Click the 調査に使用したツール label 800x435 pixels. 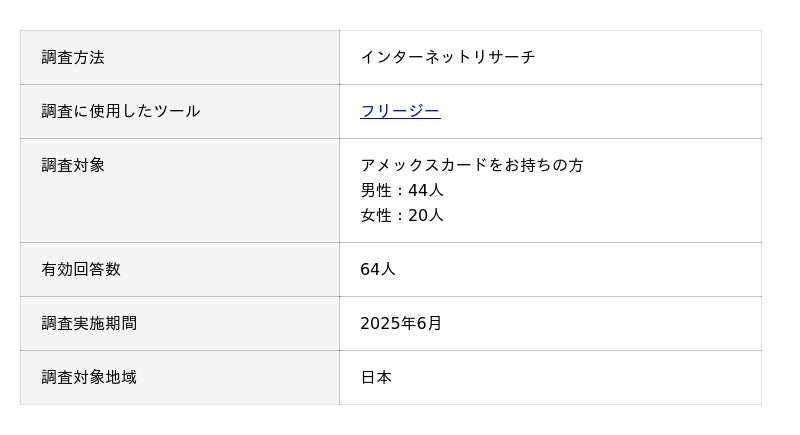[121, 111]
